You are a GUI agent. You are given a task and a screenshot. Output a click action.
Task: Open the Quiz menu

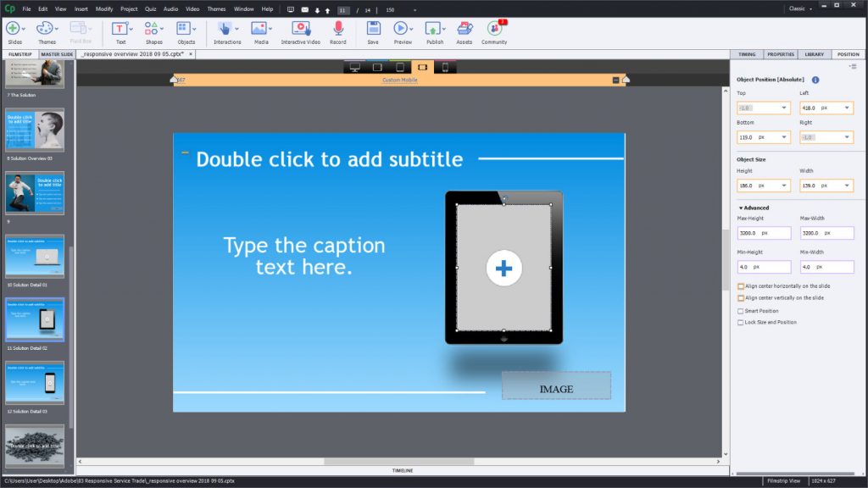tap(151, 8)
